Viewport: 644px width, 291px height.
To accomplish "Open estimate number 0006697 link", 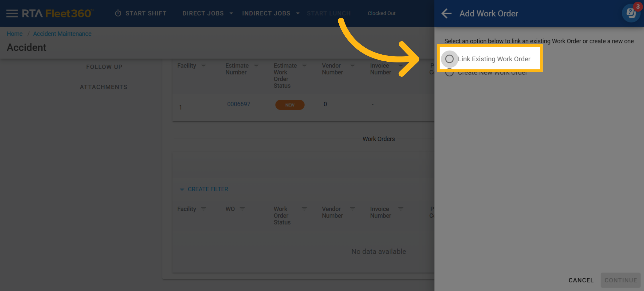I will 239,104.
